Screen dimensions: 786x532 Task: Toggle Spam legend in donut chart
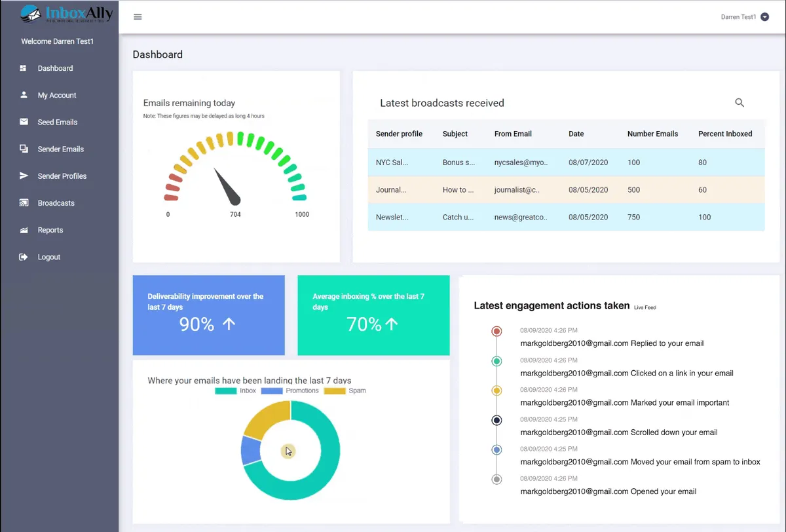[x=345, y=390]
